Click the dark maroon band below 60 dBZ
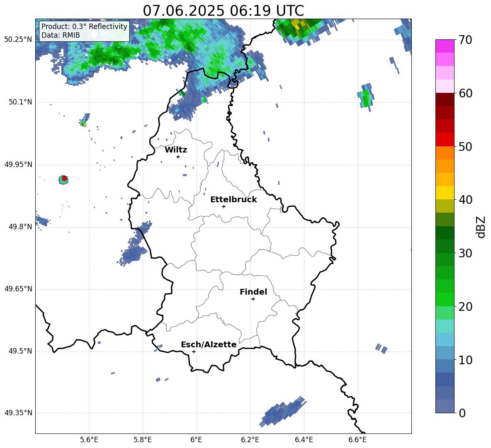 pos(445,99)
